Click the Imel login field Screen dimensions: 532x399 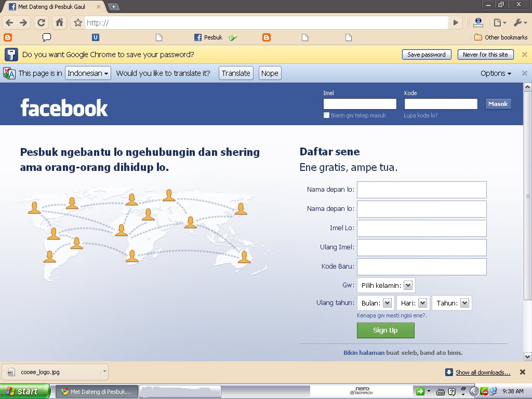coord(360,104)
